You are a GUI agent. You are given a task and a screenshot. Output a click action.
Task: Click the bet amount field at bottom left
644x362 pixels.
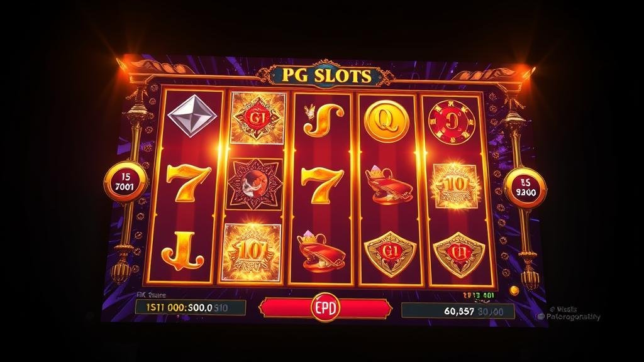(x=191, y=307)
